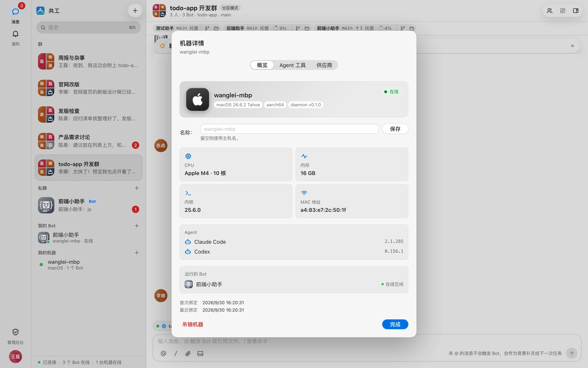Screen dimensions: 588x368
Task: Click the slash command icon in composer
Action: point(176,353)
